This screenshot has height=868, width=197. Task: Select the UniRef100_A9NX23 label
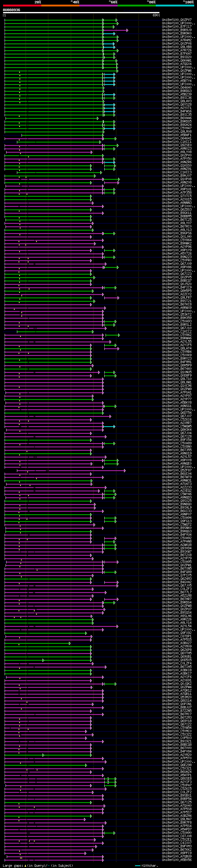(x=177, y=149)
